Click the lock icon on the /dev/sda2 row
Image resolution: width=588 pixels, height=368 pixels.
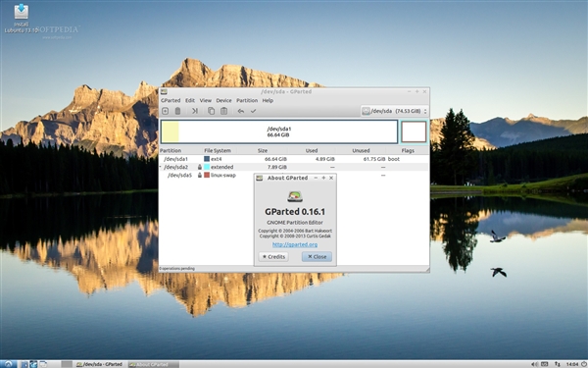point(200,167)
